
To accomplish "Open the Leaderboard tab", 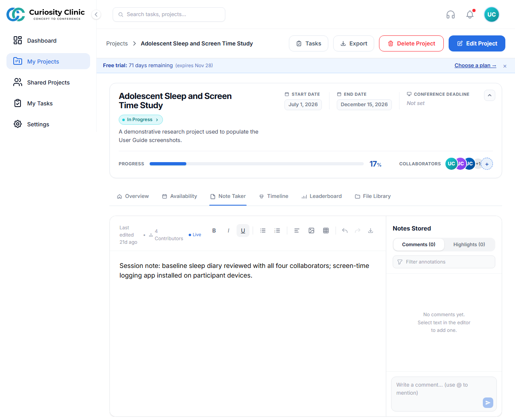I will click(321, 196).
